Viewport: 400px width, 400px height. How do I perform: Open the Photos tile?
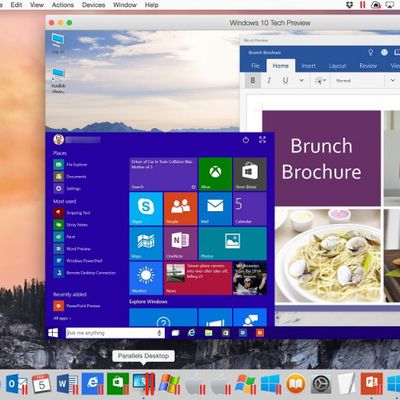[x=233, y=243]
